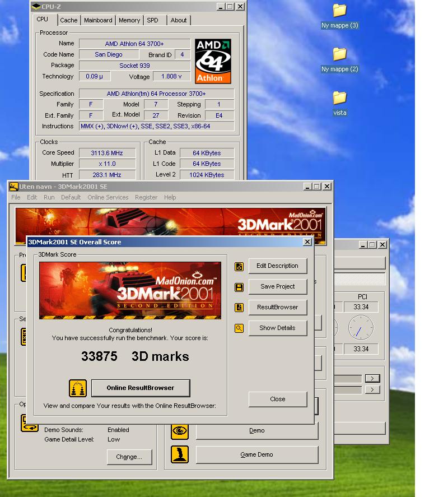Click the CPU-Z chip icon in title bar
Screen dimensions: 448x497
tap(36, 6)
